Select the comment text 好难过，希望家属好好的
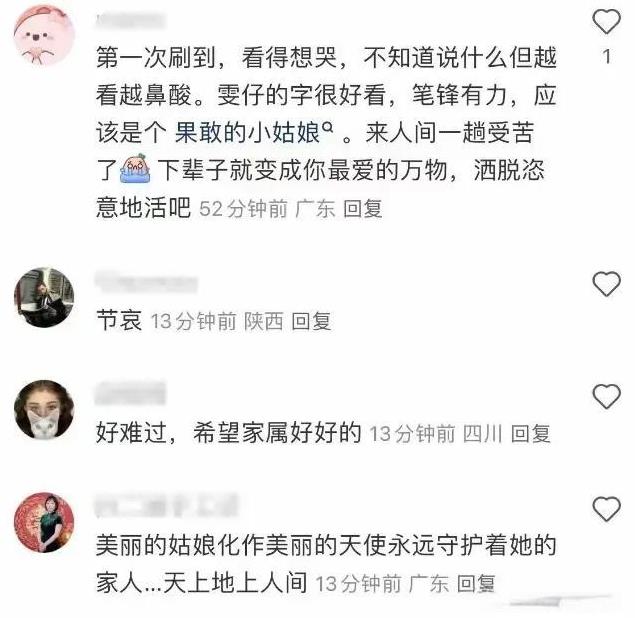The width and height of the screenshot is (635, 618). 228,433
